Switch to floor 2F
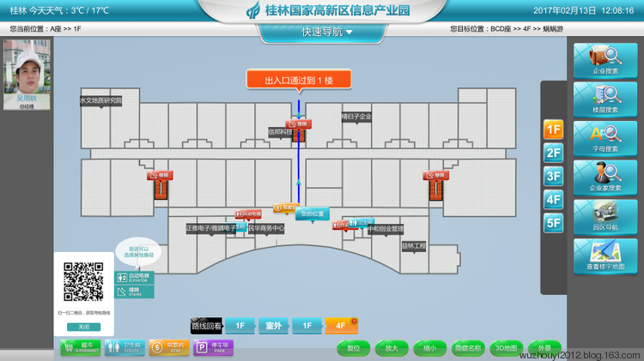The image size is (644, 361). (x=553, y=153)
